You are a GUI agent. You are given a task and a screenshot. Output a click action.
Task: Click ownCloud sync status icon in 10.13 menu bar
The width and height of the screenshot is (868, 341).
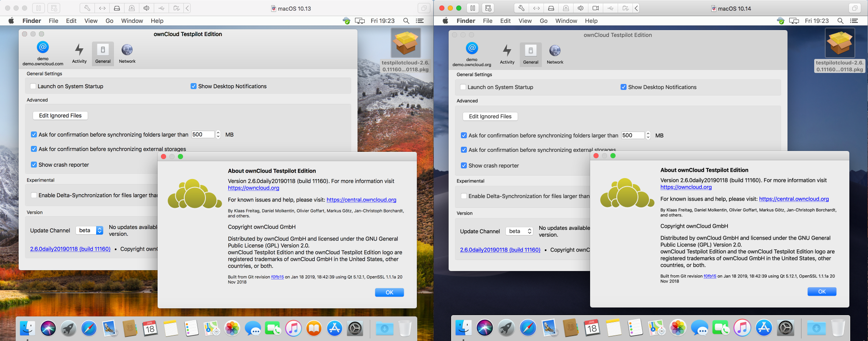tap(347, 21)
